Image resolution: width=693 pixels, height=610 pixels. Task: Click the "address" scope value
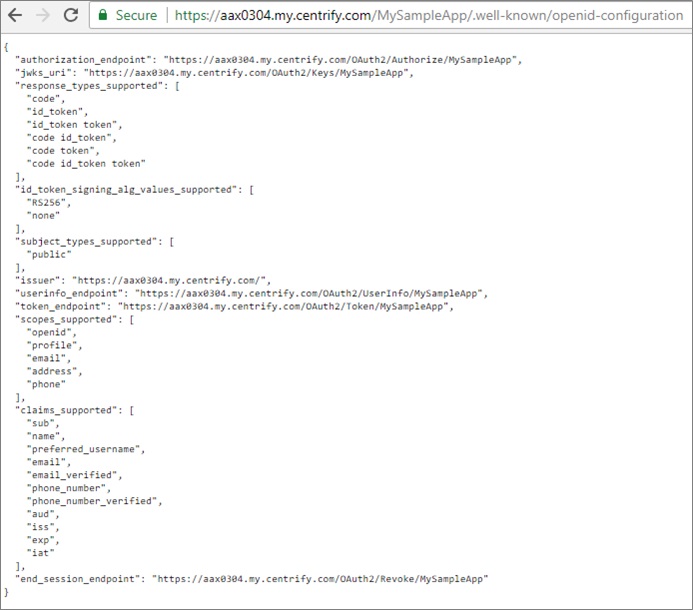(54, 371)
